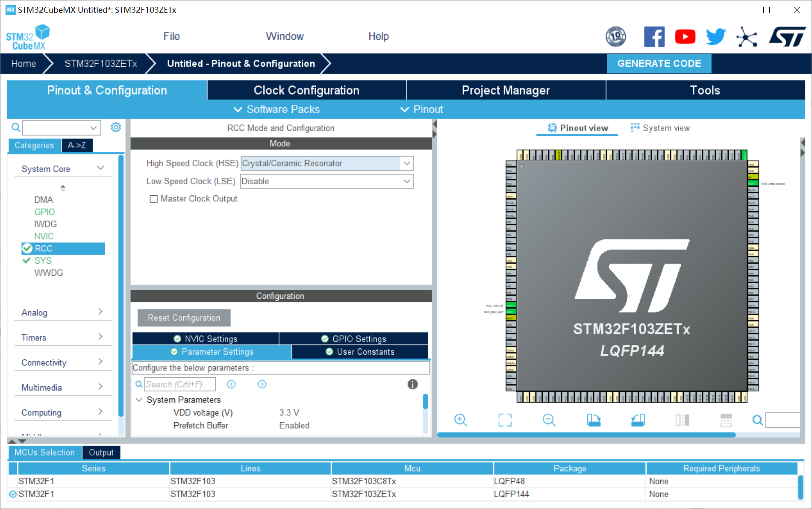Select NVIC in System Core list
Viewport: 812px width, 509px height.
click(44, 236)
